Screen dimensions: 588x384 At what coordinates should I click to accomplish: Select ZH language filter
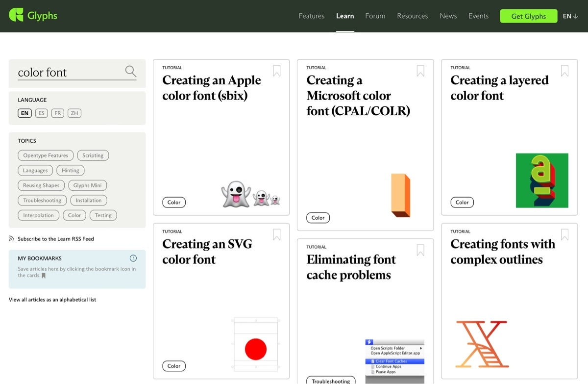(74, 113)
